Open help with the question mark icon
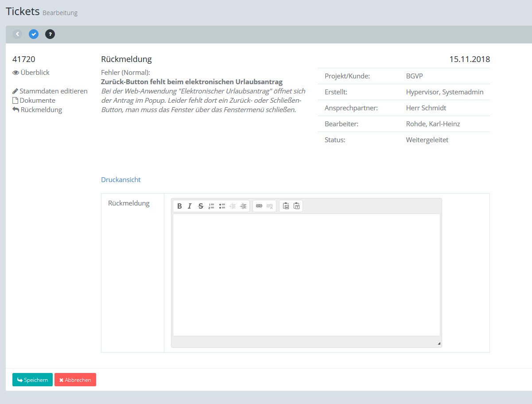532x404 pixels. pos(50,34)
